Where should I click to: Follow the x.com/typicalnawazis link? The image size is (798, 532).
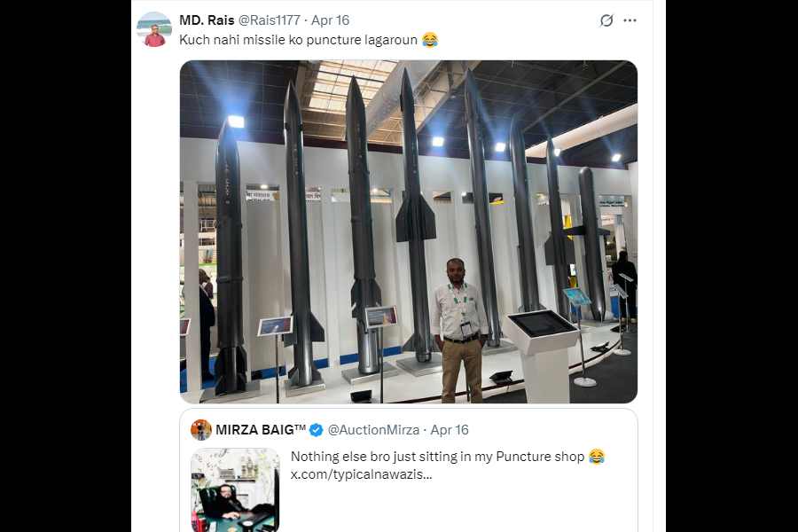pos(362,475)
